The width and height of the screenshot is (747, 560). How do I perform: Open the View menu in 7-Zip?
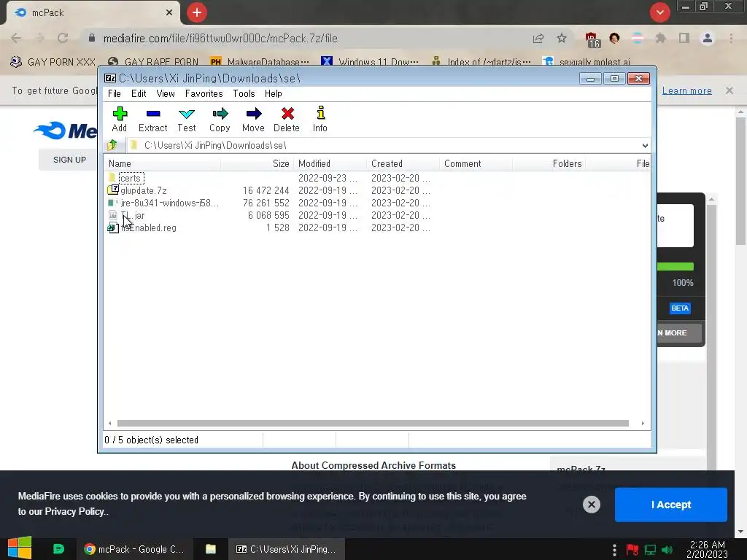pyautogui.click(x=166, y=93)
